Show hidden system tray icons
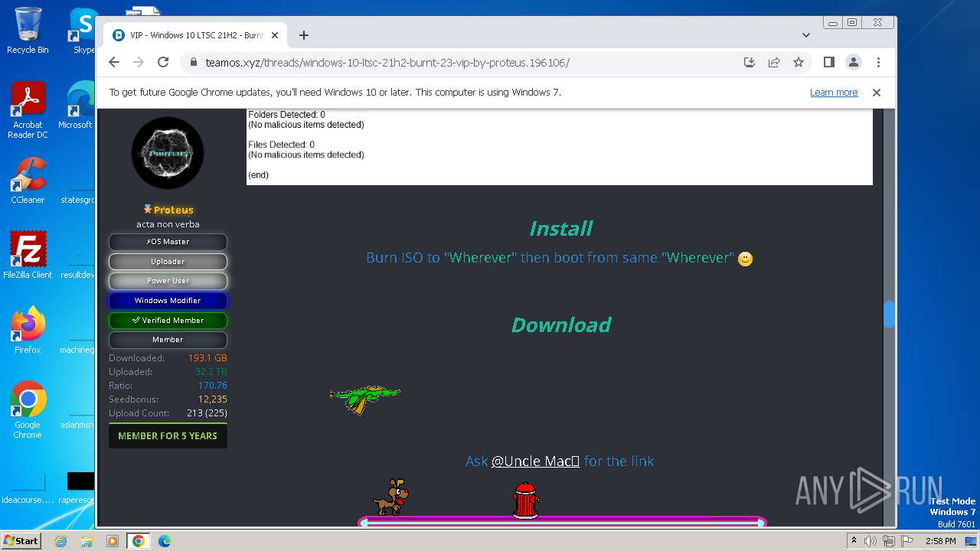This screenshot has width=980, height=551. (854, 541)
